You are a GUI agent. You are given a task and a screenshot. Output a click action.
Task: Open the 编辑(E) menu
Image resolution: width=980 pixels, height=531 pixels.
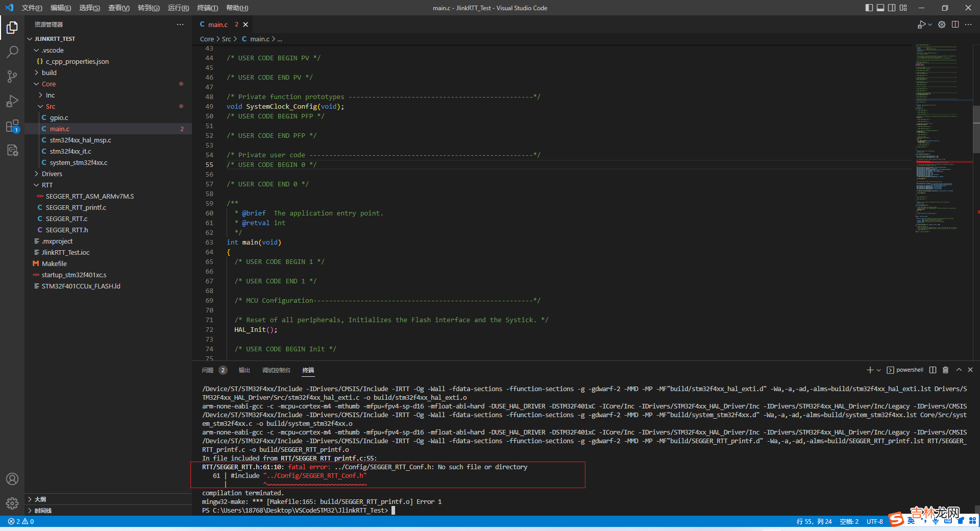click(x=61, y=8)
